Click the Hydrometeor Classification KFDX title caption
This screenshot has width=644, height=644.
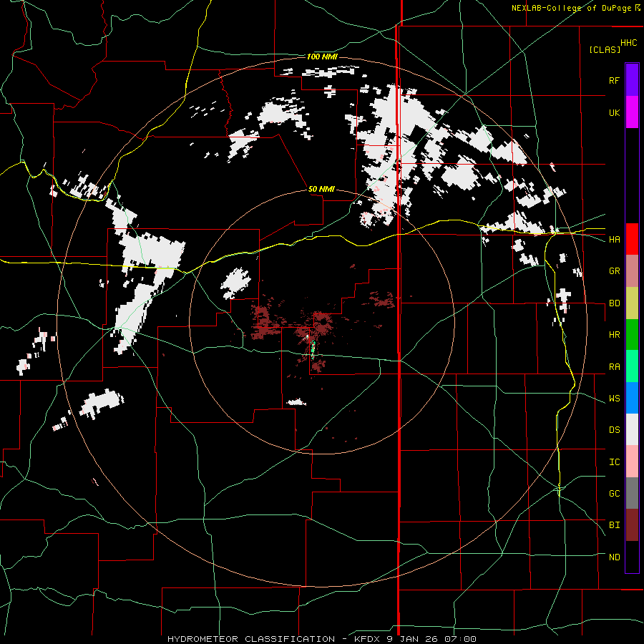321,639
